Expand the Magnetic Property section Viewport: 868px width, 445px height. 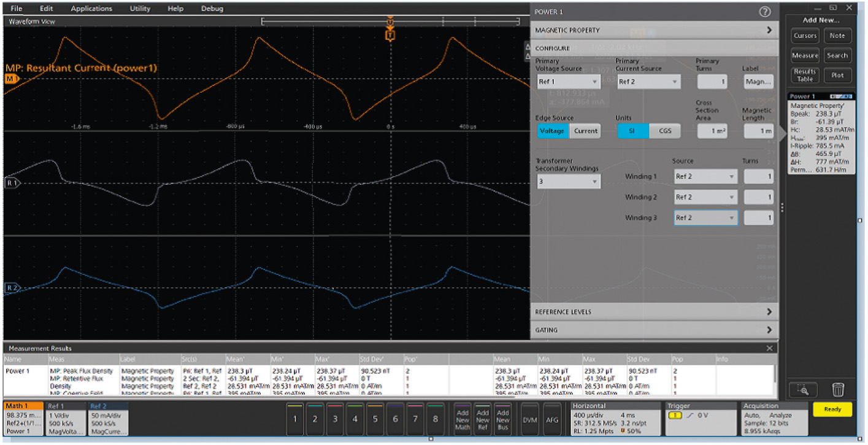pyautogui.click(x=654, y=30)
